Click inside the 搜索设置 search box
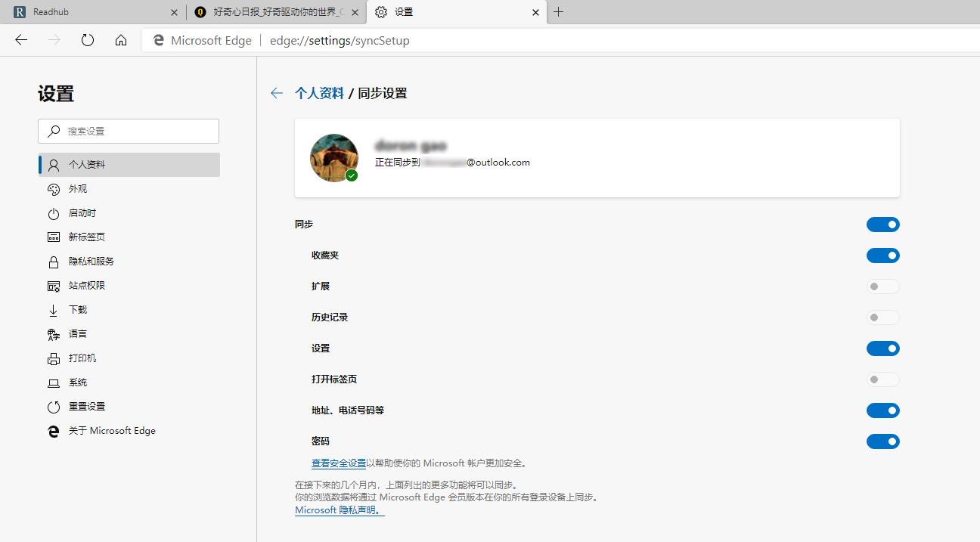The width and height of the screenshot is (980, 542). (129, 131)
